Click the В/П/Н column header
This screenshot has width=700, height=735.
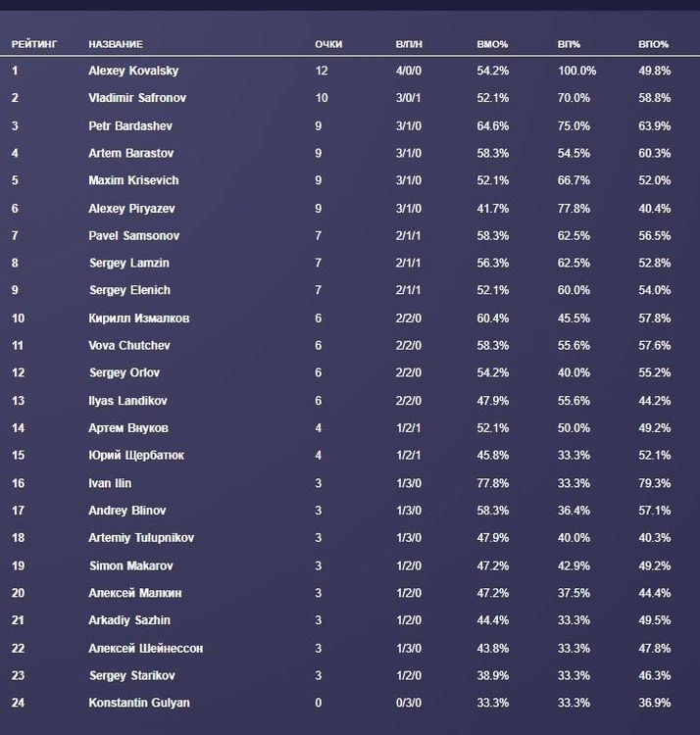409,44
